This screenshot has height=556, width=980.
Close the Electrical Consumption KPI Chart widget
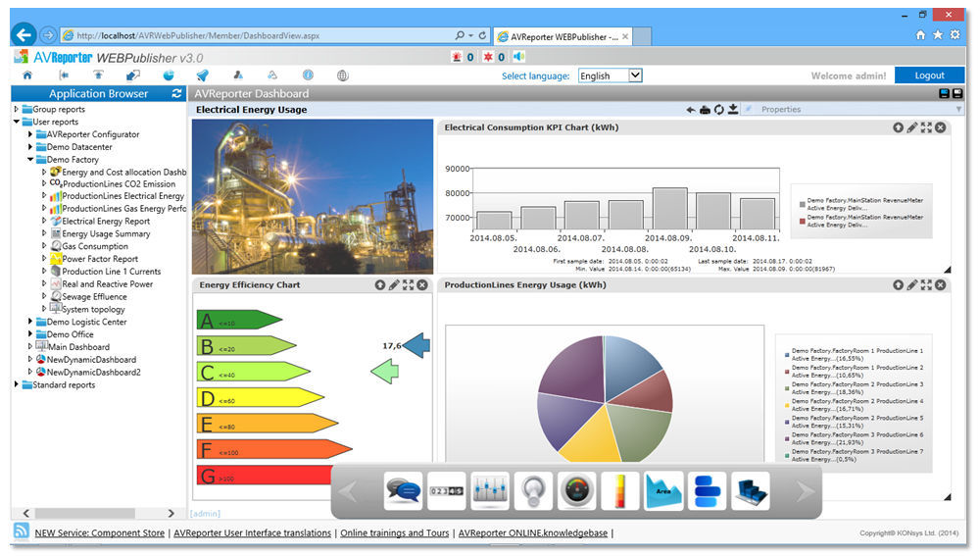tap(941, 127)
